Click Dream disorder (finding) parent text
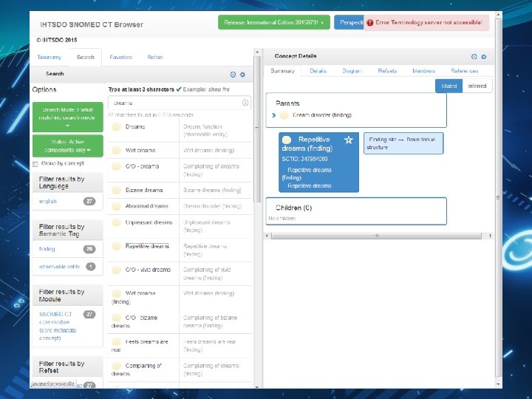The width and height of the screenshot is (532, 399). (322, 115)
